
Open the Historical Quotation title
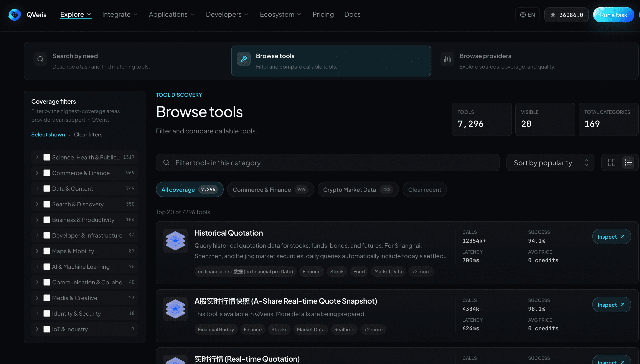pos(229,233)
